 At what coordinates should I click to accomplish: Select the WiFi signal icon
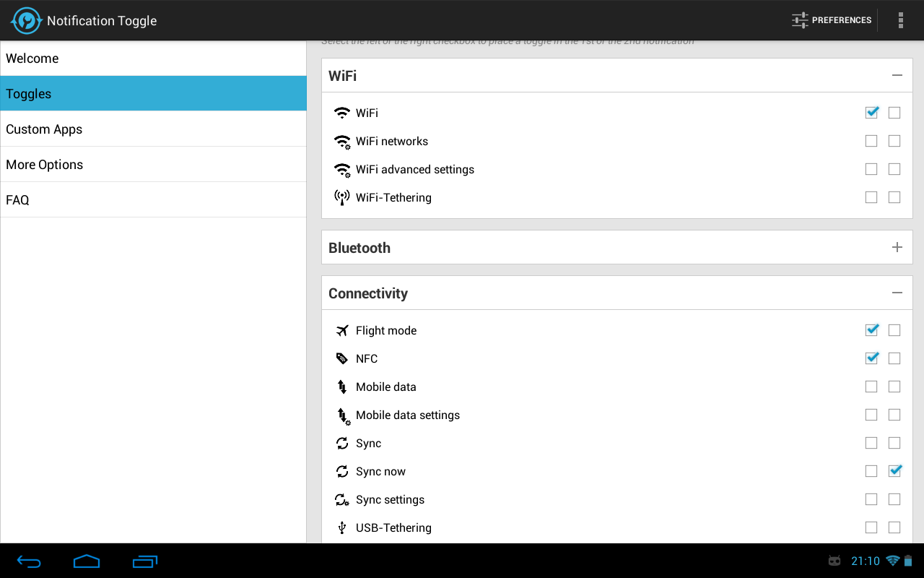[x=341, y=112]
